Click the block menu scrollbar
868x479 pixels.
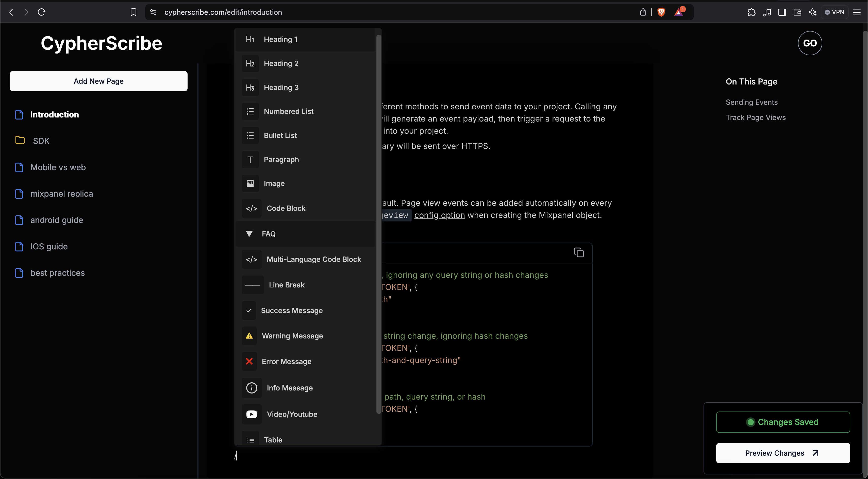[x=378, y=224]
